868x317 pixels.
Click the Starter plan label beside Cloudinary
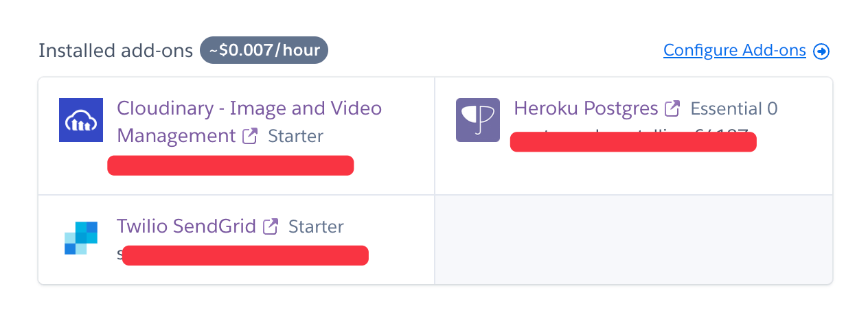click(x=295, y=136)
